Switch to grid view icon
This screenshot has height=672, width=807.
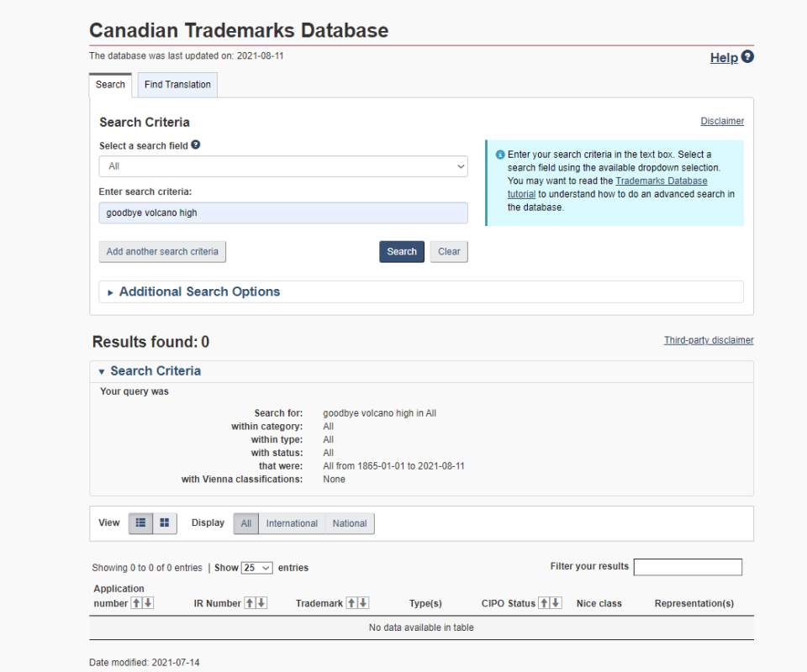pyautogui.click(x=165, y=522)
